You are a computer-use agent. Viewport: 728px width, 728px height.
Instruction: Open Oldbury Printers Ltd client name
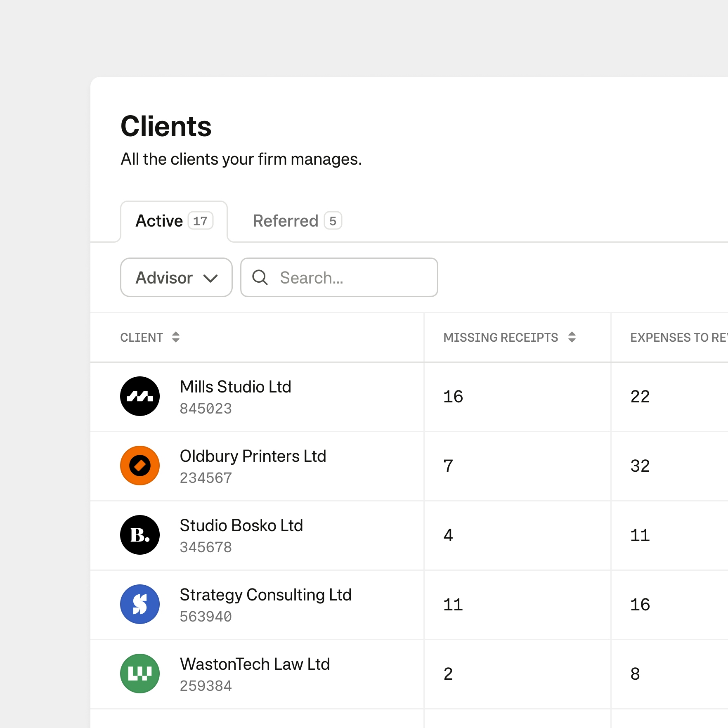pos(253,456)
